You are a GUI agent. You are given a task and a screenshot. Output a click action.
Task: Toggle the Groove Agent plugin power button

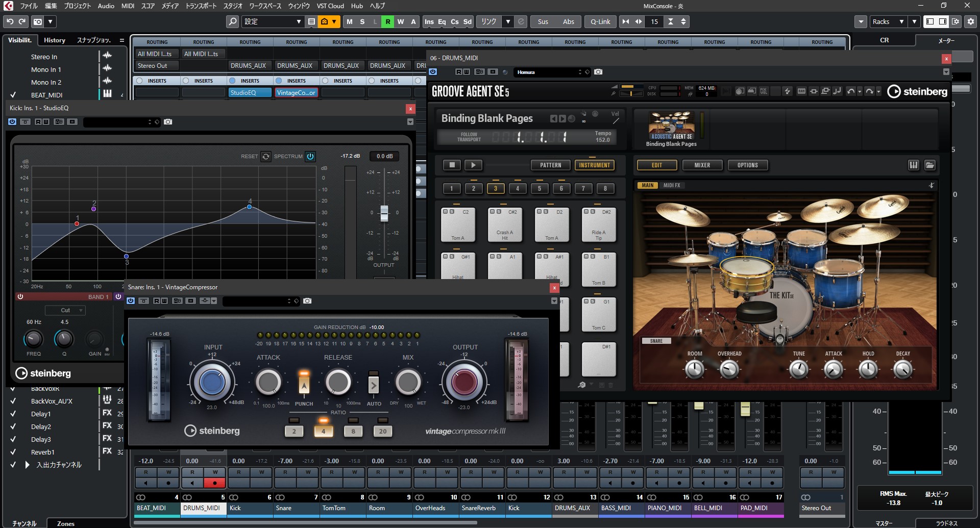pos(433,72)
